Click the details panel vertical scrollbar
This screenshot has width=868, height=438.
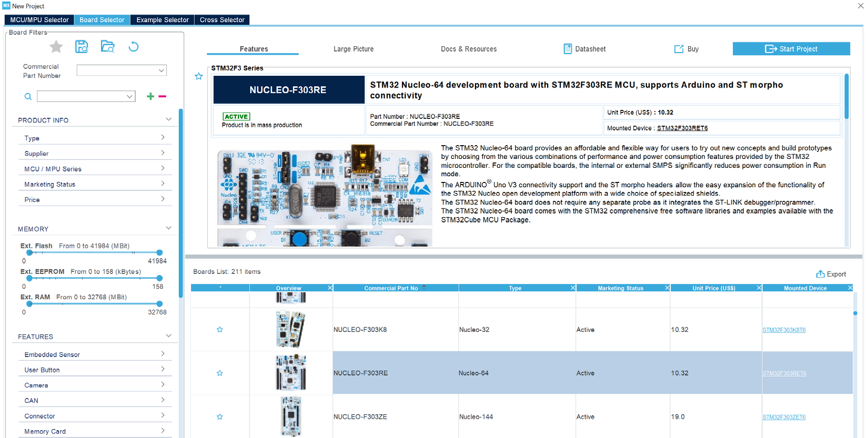[x=846, y=96]
